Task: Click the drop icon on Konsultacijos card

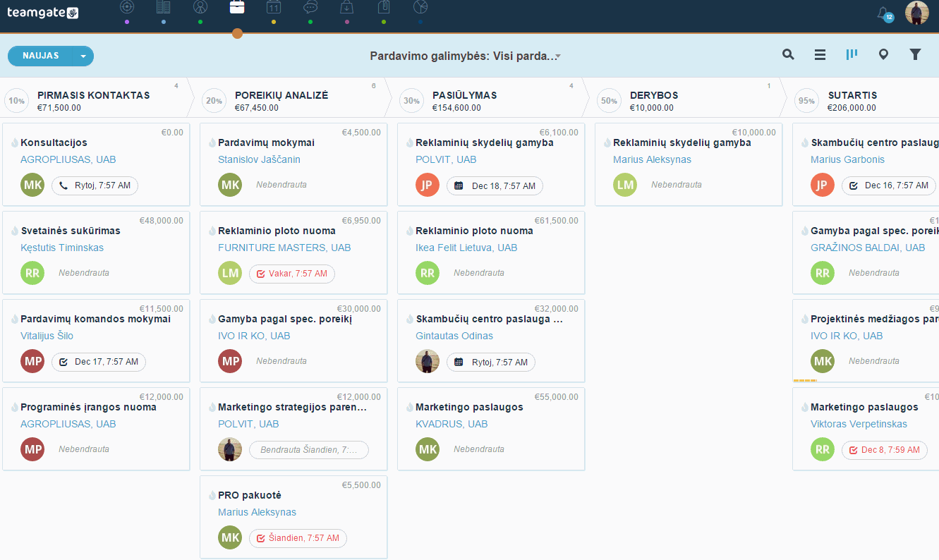Action: (14, 142)
